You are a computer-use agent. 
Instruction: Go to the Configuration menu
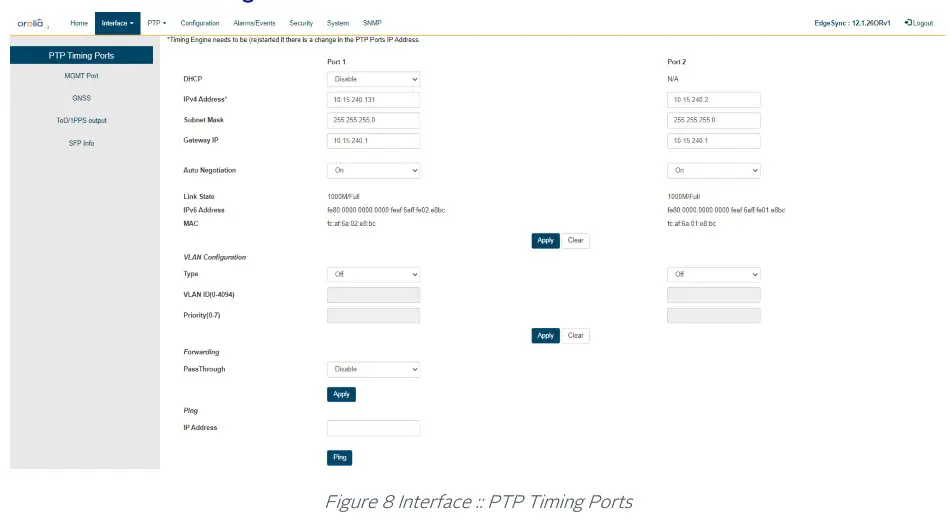point(200,23)
